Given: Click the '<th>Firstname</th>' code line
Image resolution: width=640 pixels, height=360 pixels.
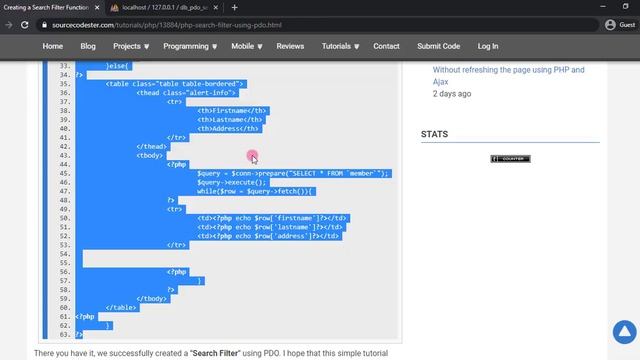Looking at the screenshot, I should pyautogui.click(x=231, y=111).
